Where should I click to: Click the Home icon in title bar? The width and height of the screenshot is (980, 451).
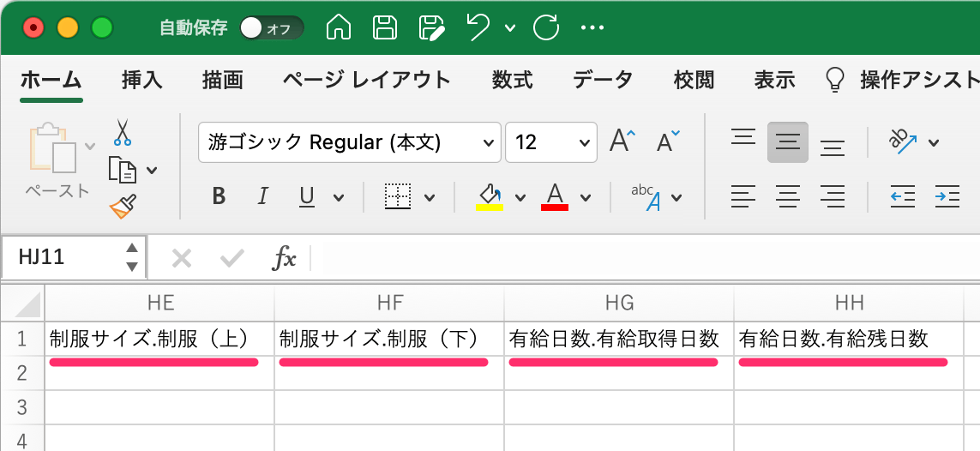pos(339,28)
